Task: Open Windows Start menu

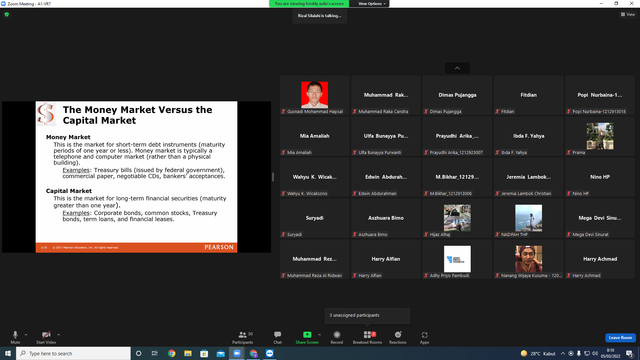Action: (x=8, y=353)
